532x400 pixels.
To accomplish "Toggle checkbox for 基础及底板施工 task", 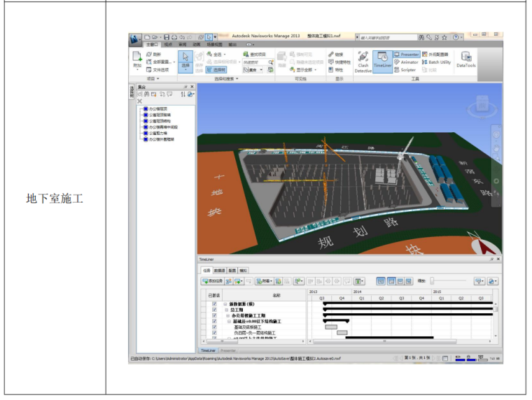I will click(x=213, y=327).
